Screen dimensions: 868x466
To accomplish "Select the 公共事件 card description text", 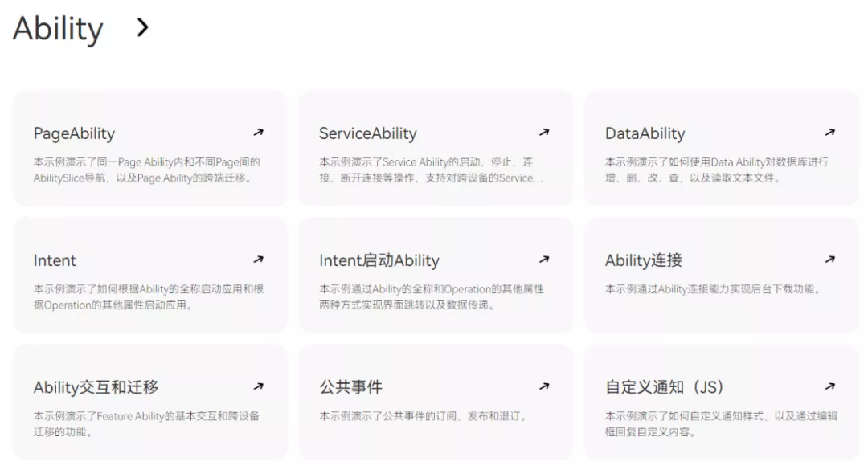I will click(424, 416).
